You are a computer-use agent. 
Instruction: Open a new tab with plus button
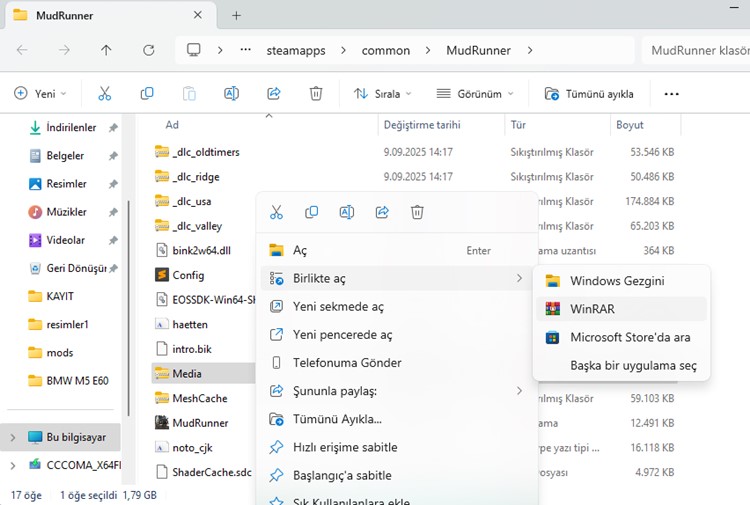[x=236, y=16]
